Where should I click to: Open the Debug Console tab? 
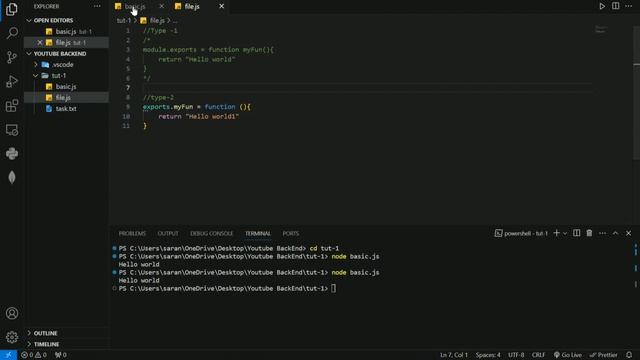pos(211,233)
